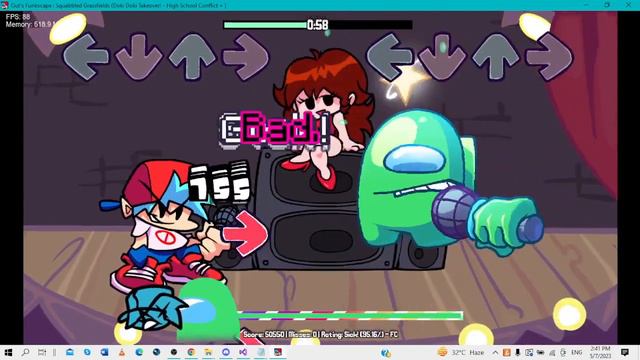Click the player's down arrow receptor
This screenshot has width=640, height=360.
(x=442, y=57)
